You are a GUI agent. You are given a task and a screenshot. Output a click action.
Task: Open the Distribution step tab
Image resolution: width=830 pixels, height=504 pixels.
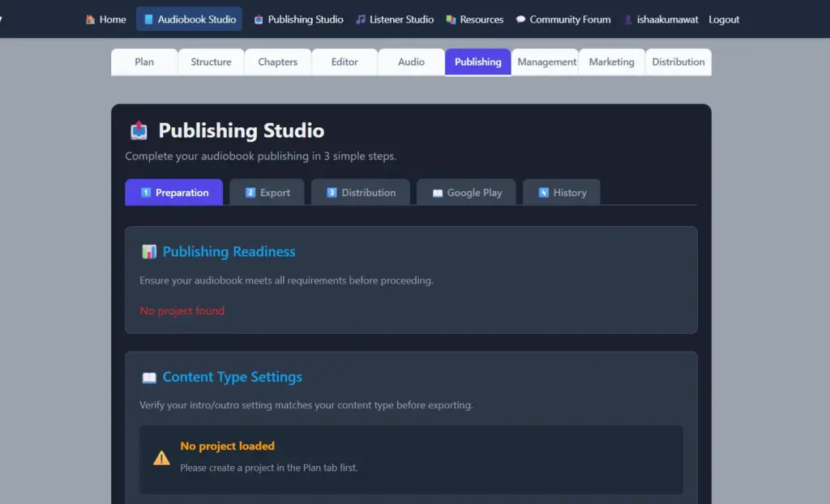(x=361, y=192)
